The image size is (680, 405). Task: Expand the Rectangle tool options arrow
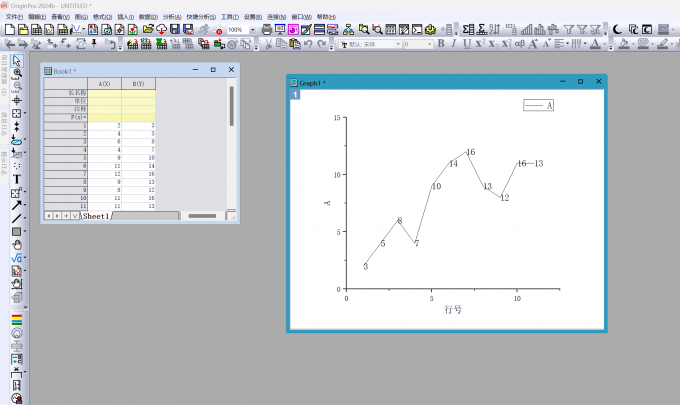pos(25,232)
